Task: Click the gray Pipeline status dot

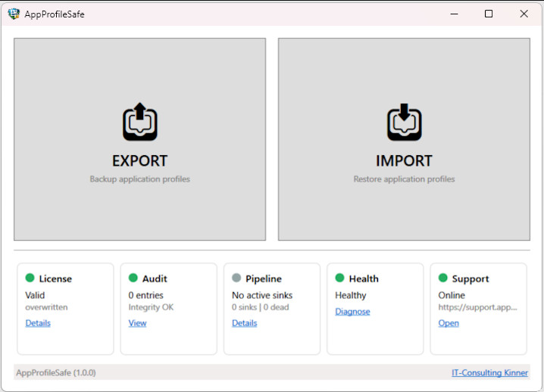Action: coord(236,278)
